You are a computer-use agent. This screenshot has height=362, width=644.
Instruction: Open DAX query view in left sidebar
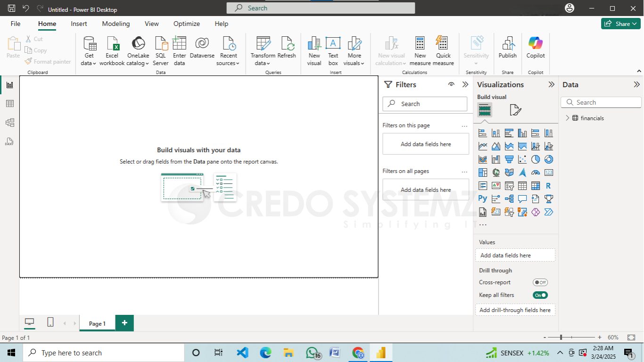9,141
